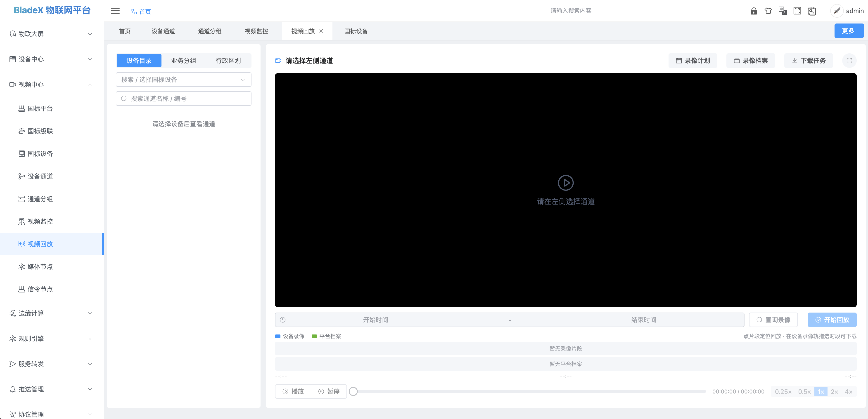Expand 规则引擎 menu
Screen dimensions: 868x419
52,339
